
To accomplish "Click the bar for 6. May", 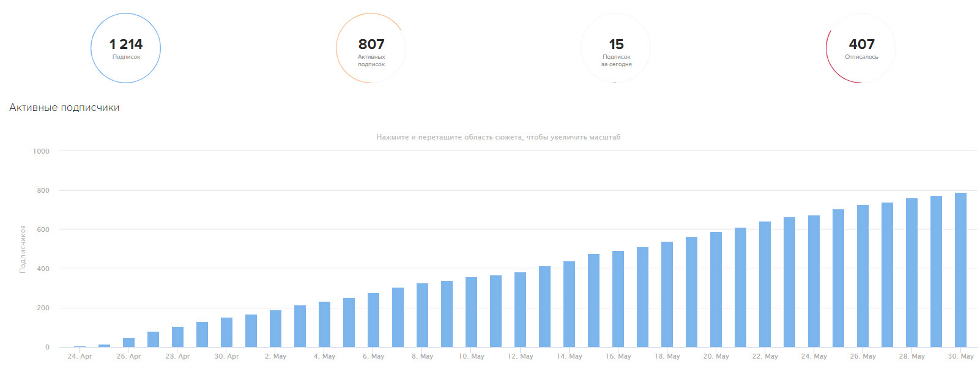I will [373, 320].
